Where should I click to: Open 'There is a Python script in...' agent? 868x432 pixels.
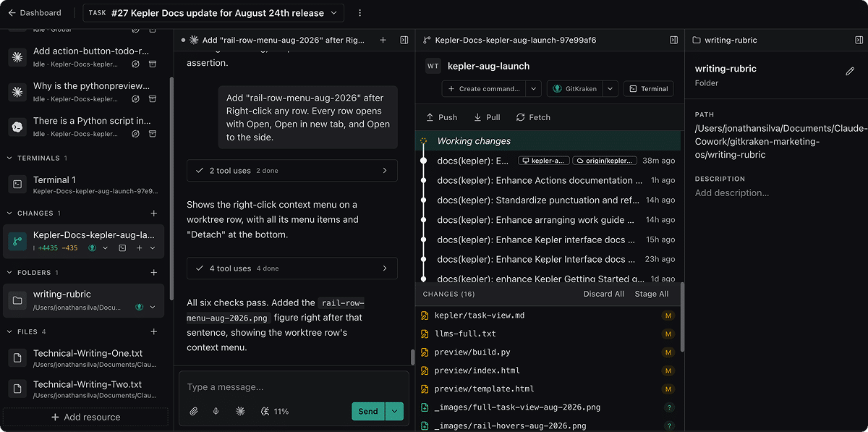84,127
